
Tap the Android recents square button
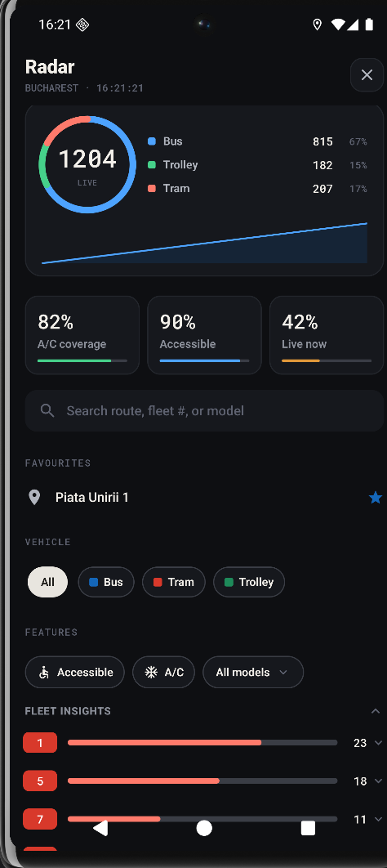pyautogui.click(x=308, y=828)
